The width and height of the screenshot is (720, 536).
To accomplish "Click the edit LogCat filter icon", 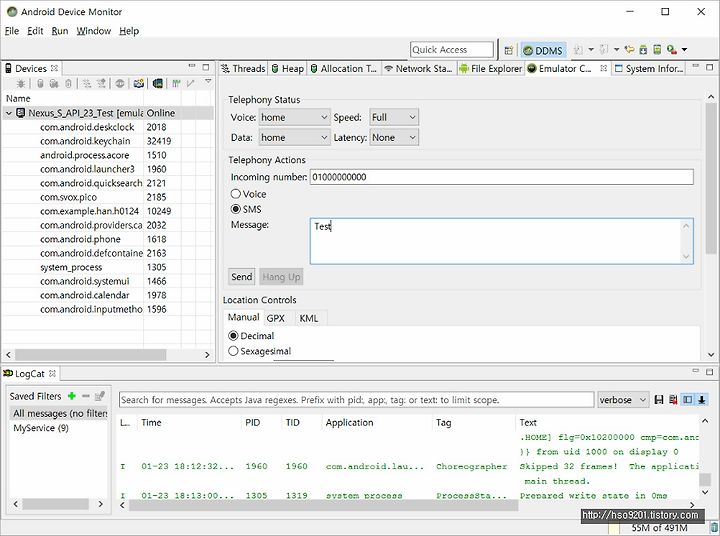I will point(100,395).
